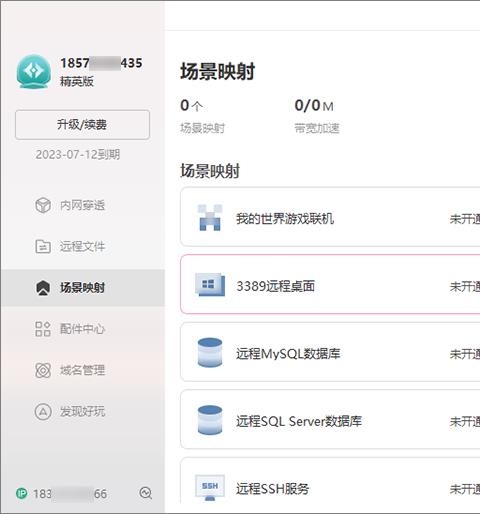Screen dimensions: 480x514
Task: Select the 我的世界游戏联机 card
Action: click(x=330, y=217)
